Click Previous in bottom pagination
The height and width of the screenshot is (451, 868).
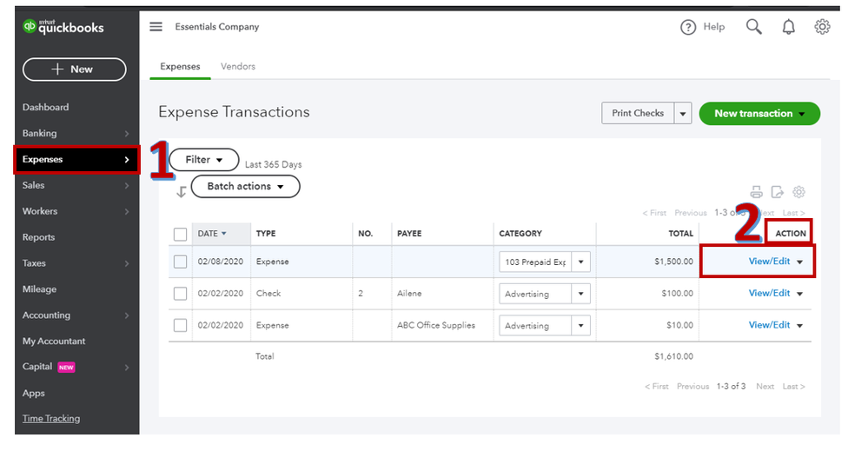692,386
